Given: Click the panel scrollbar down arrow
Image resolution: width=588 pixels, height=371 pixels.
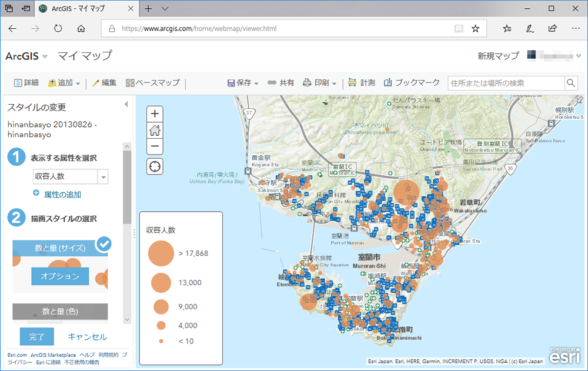Looking at the screenshot, I should [x=127, y=320].
